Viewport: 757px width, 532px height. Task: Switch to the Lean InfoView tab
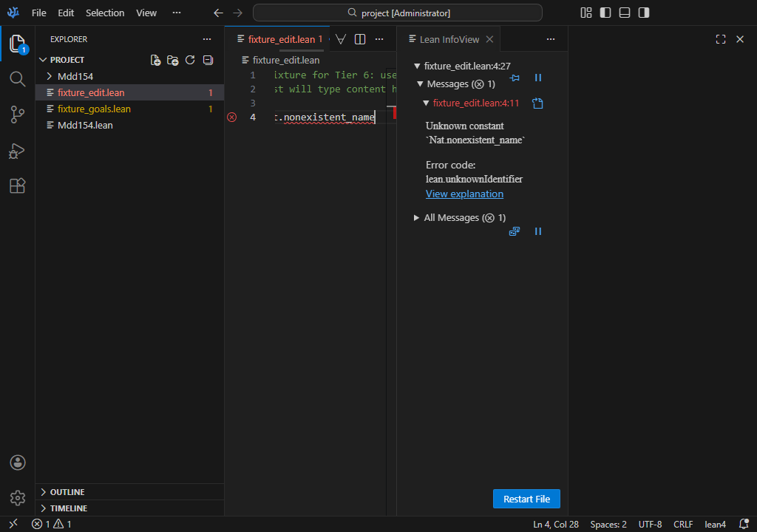point(449,39)
